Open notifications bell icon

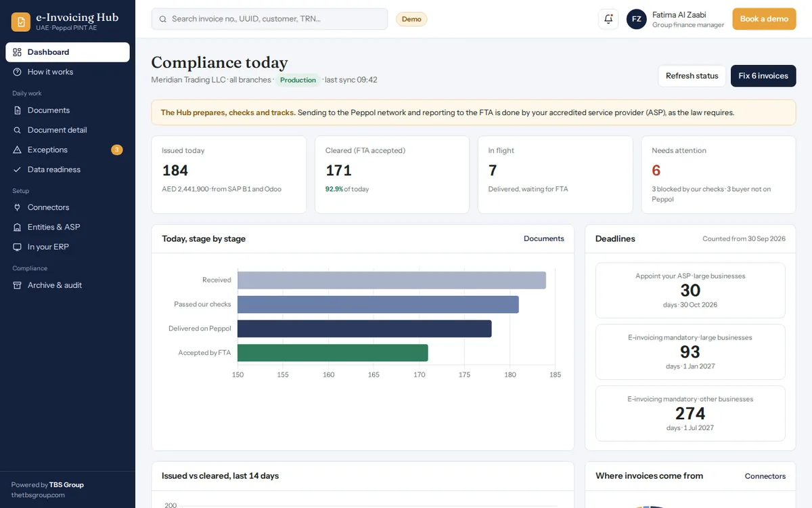click(608, 19)
